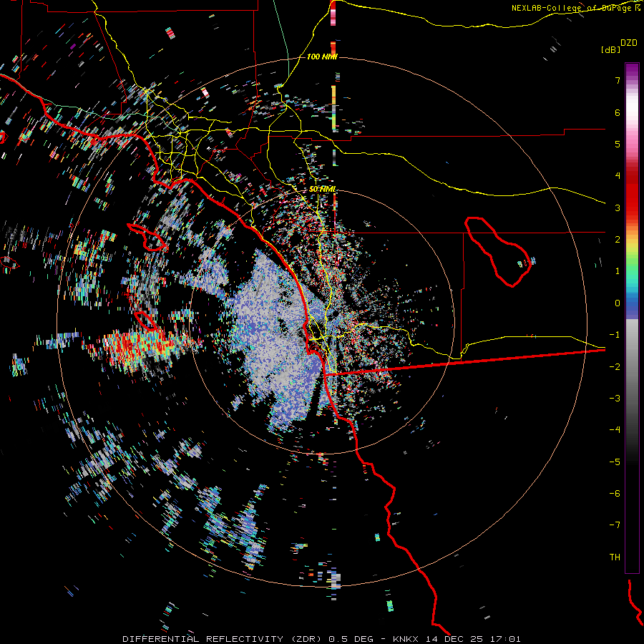Click the color scale value 1

click(618, 271)
